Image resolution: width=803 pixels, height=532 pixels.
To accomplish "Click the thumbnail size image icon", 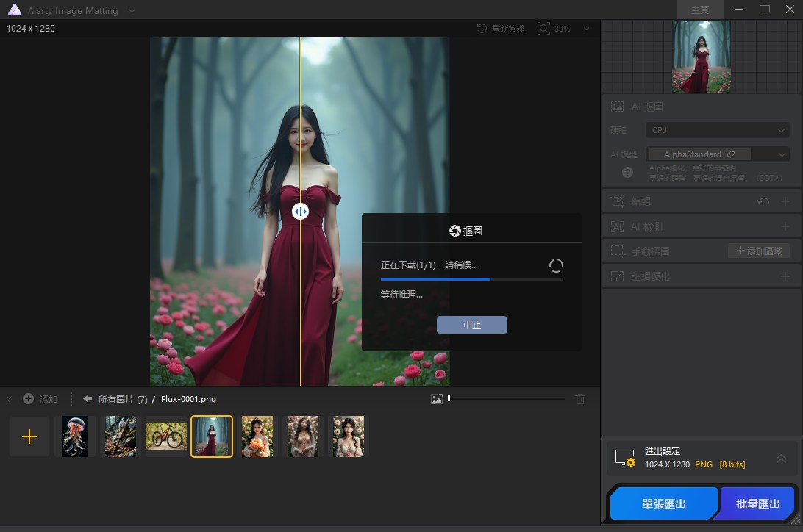I will click(x=437, y=399).
